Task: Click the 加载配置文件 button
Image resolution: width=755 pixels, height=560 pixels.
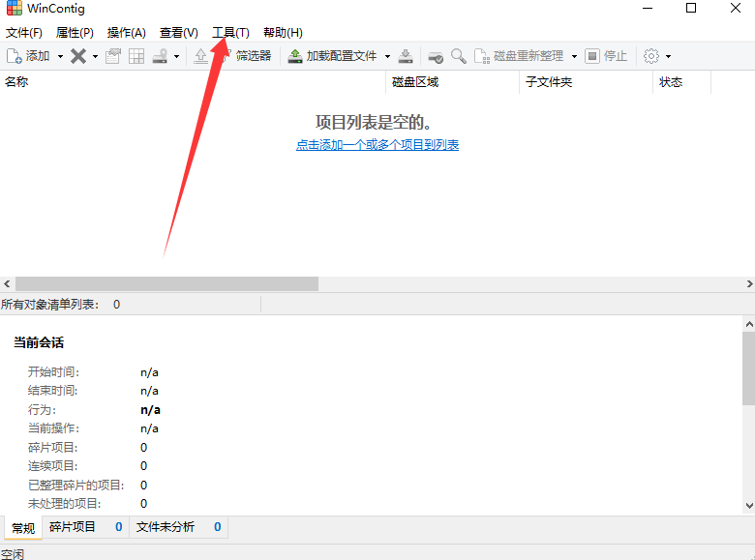Action: coord(332,56)
